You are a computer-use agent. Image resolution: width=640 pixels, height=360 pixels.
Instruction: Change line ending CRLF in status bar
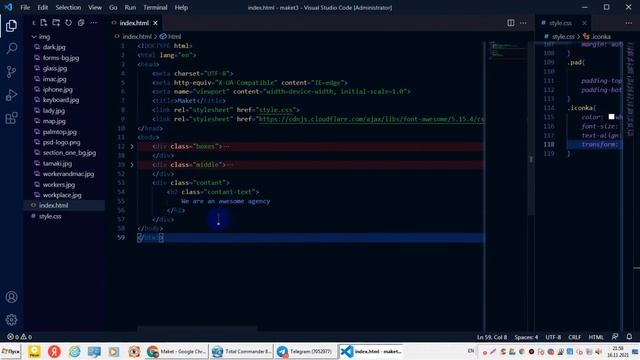point(574,337)
